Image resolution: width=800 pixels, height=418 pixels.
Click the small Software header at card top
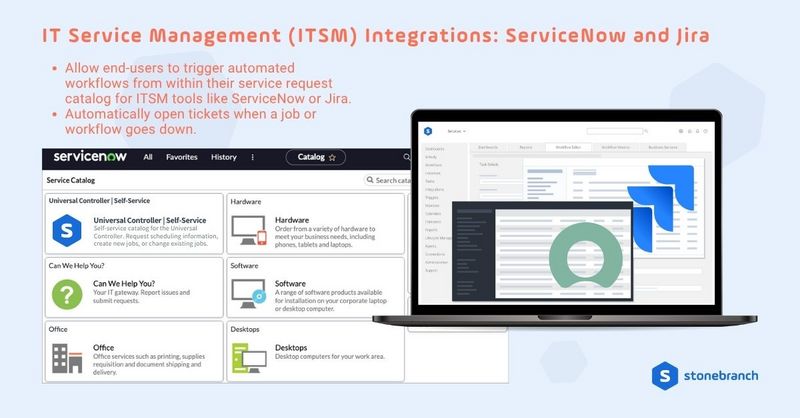point(244,266)
